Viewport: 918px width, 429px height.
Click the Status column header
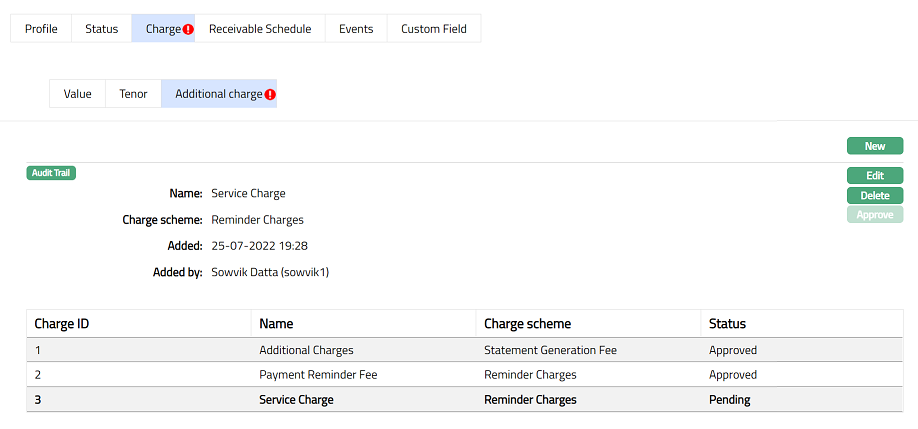coord(727,324)
